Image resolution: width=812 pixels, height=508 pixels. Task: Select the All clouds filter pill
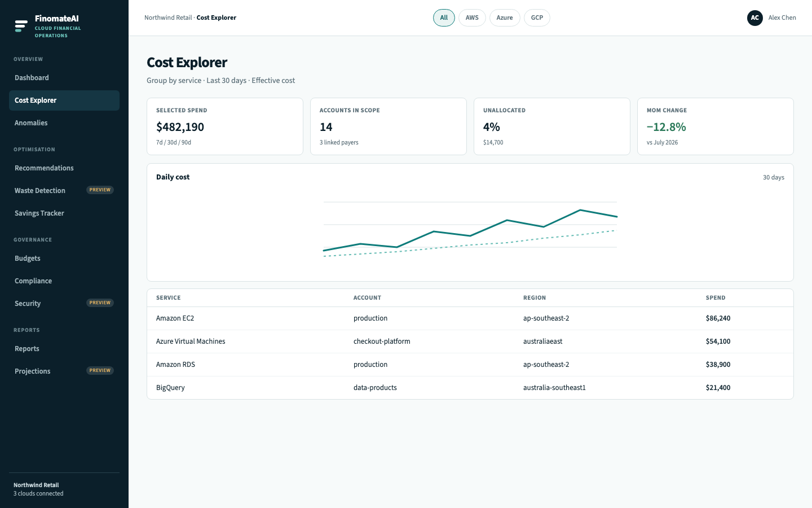coord(444,18)
